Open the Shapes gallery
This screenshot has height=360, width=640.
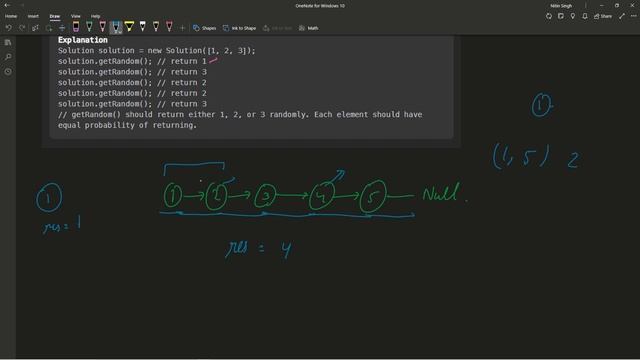(204, 28)
